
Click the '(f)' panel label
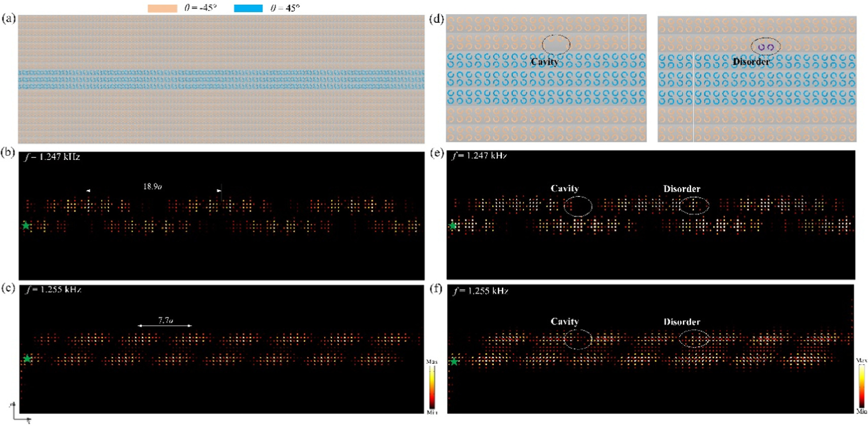(436, 288)
